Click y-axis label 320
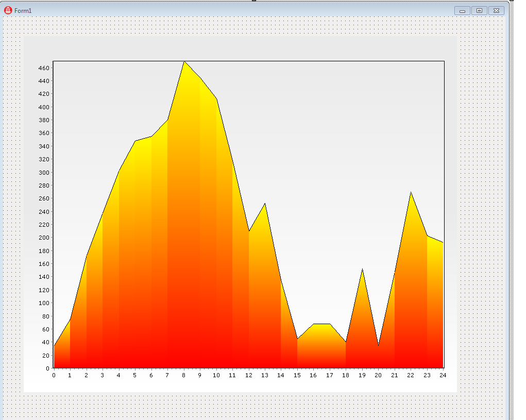 (x=44, y=159)
